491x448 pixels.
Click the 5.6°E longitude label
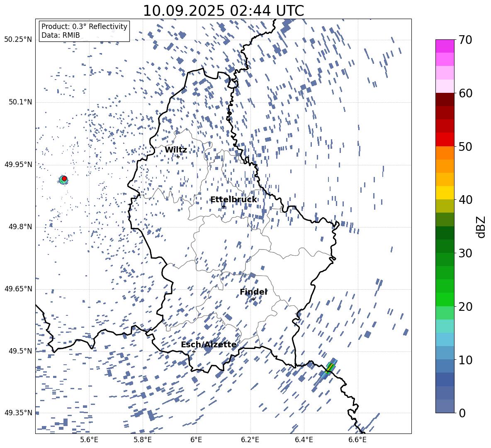89,440
